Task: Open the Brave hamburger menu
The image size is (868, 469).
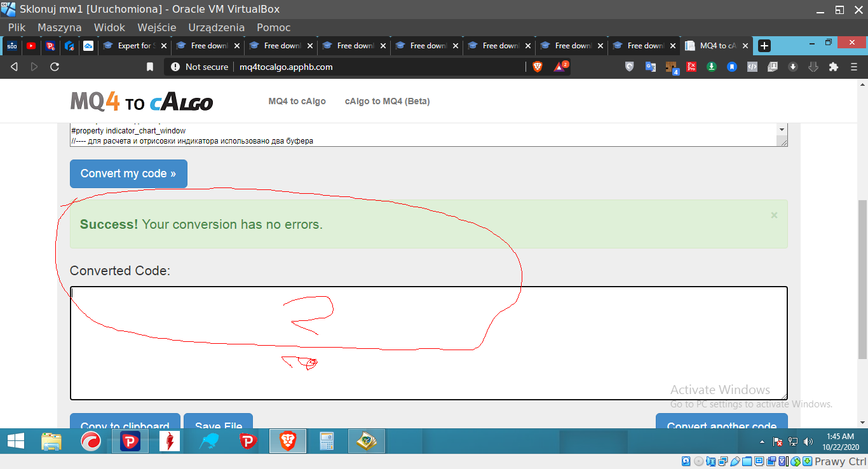Action: 854,67
